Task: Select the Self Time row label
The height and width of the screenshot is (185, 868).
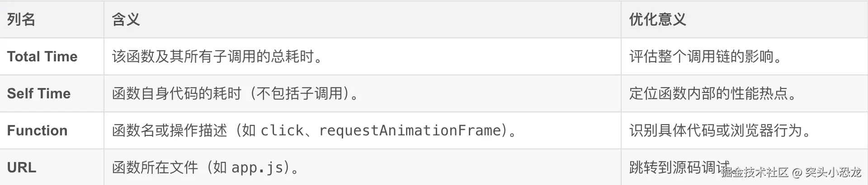Action: click(x=39, y=93)
